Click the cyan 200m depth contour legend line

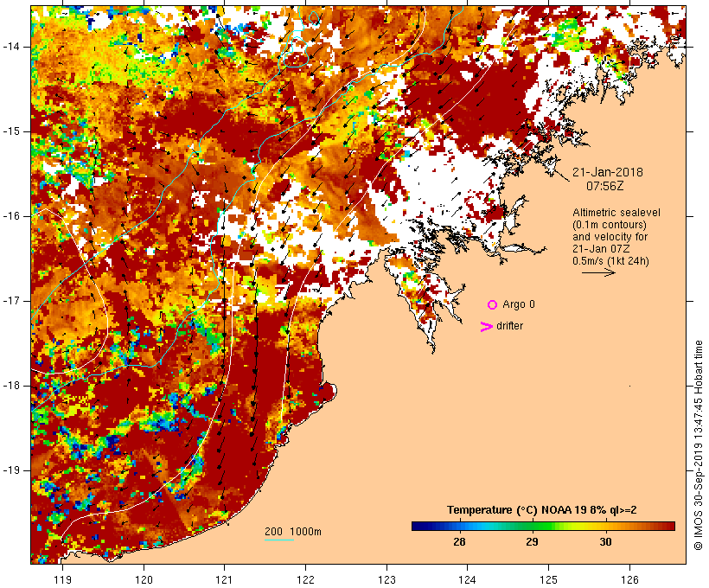pyautogui.click(x=279, y=540)
